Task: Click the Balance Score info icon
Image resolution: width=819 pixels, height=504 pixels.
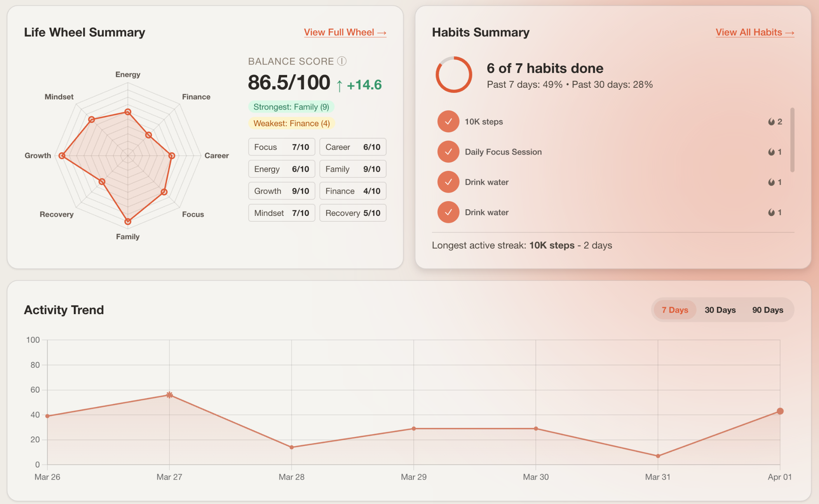Action: point(342,61)
